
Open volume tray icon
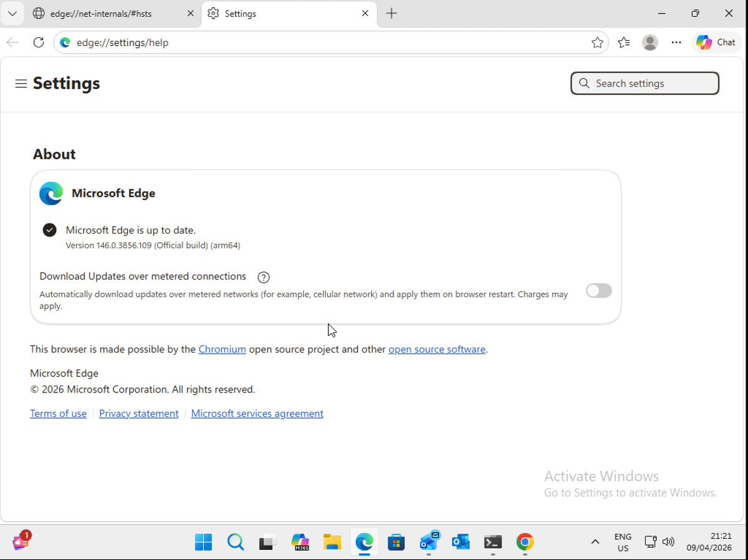tap(668, 543)
